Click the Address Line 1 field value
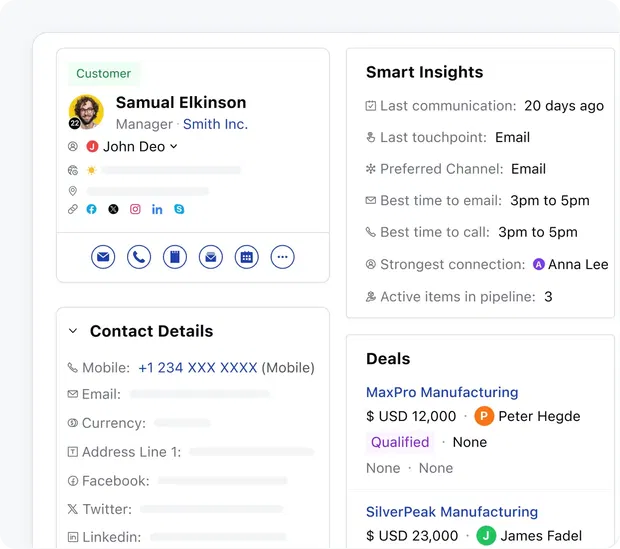The width and height of the screenshot is (620, 549). (251, 452)
